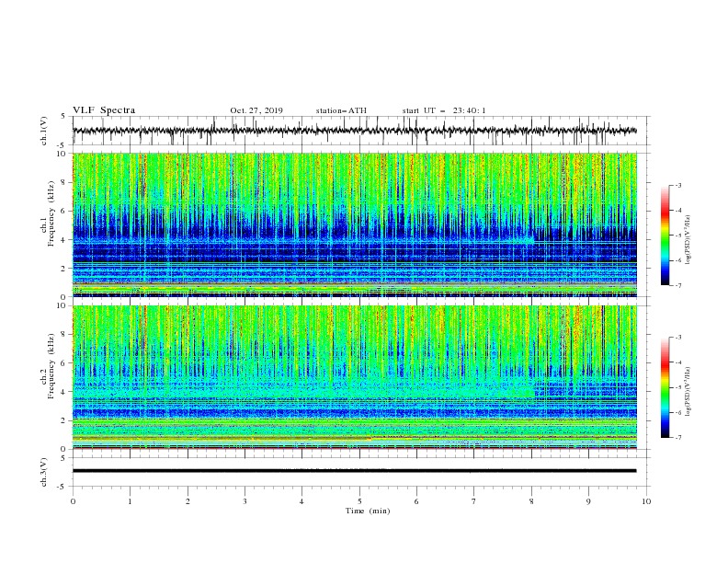Click the "station=ATH" label
Viewport: 728px width, 563px height.
point(341,110)
